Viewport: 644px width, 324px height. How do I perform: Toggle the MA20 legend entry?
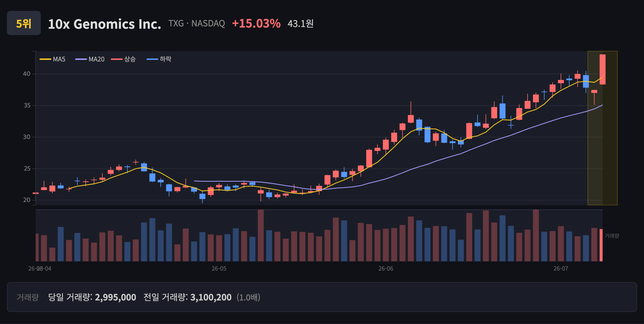coord(90,59)
